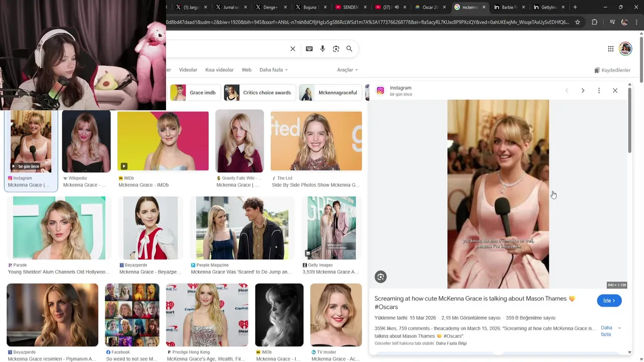Close the image preview panel

pos(615,90)
